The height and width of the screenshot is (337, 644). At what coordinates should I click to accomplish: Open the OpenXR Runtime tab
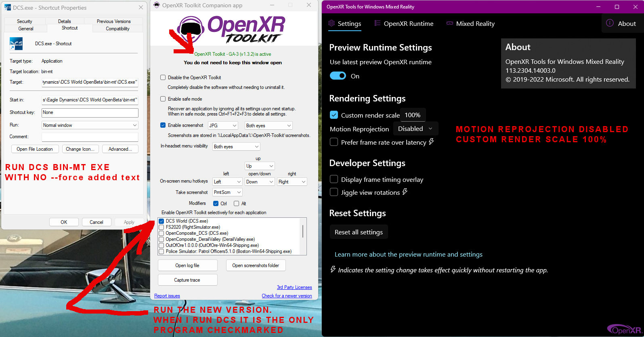[x=404, y=23]
